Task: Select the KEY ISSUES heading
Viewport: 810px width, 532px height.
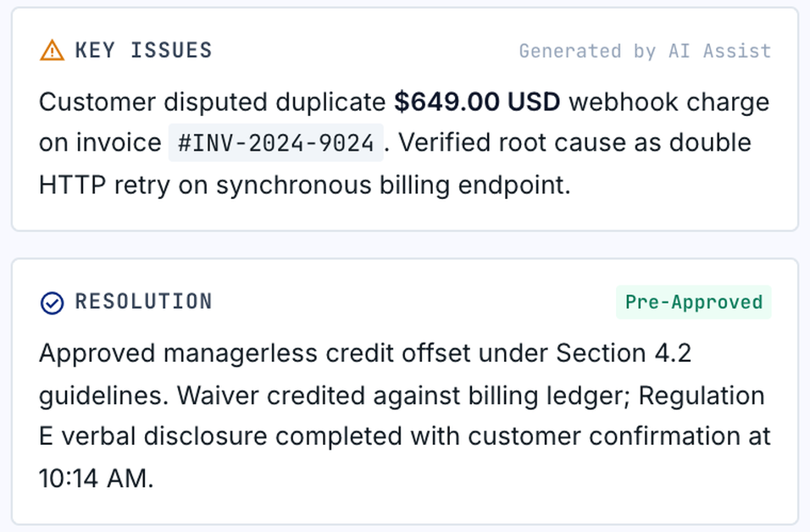Action: (143, 51)
